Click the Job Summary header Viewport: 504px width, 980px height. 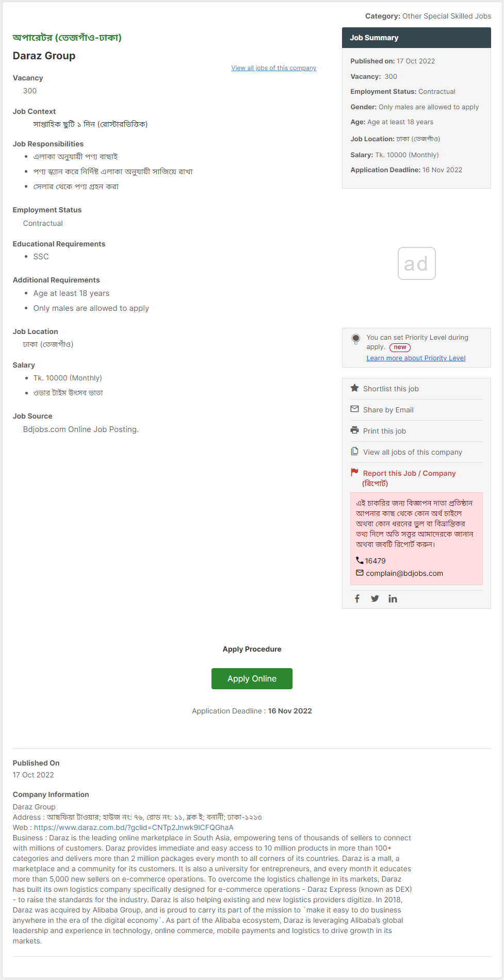click(416, 38)
